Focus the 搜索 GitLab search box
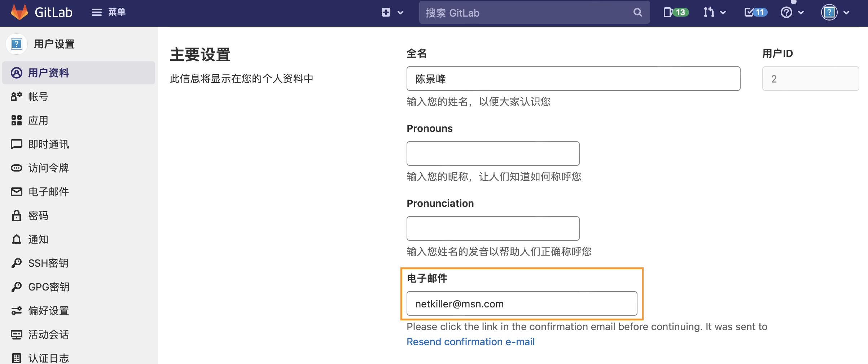The width and height of the screenshot is (868, 364). [534, 13]
